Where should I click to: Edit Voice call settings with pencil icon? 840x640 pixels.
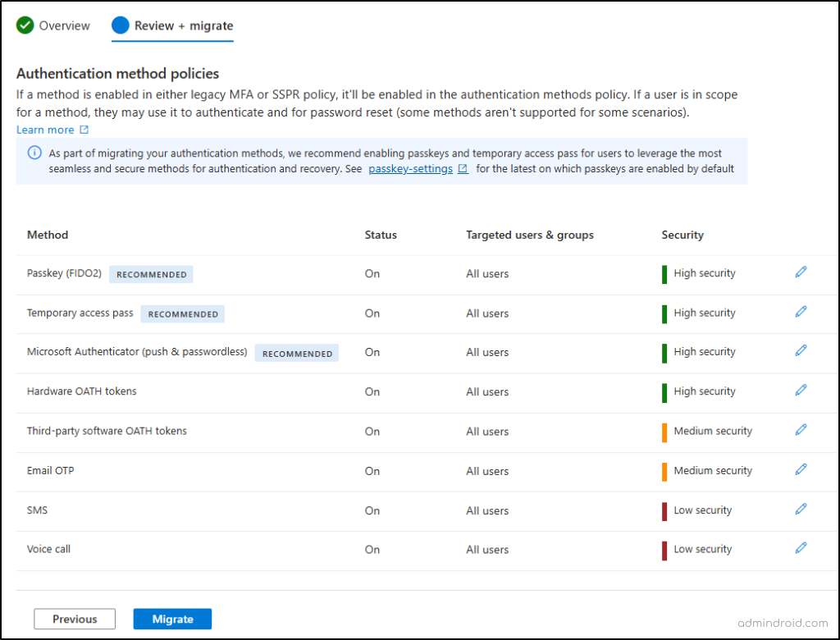point(801,548)
